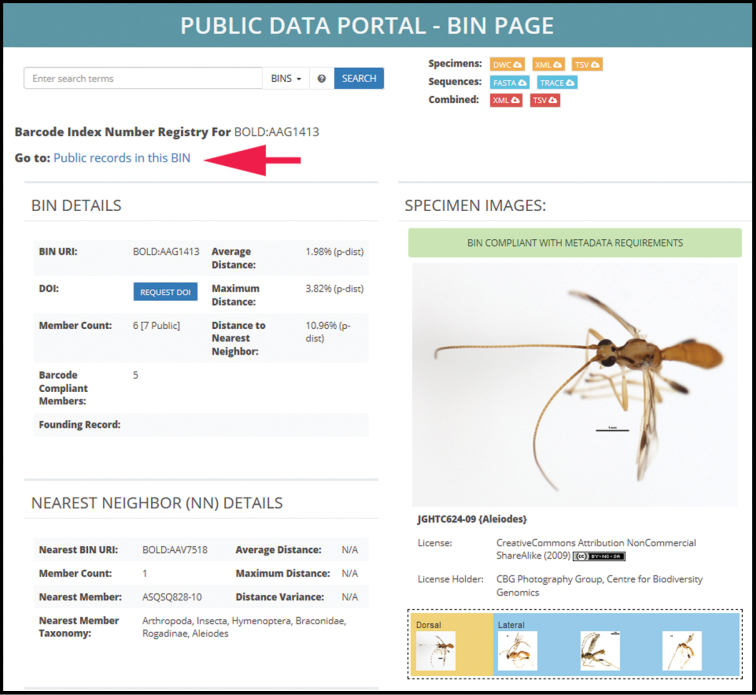Open the Creative Commons BY-NC-SA license badge
Screen dimensions: 756x695
[x=598, y=556]
